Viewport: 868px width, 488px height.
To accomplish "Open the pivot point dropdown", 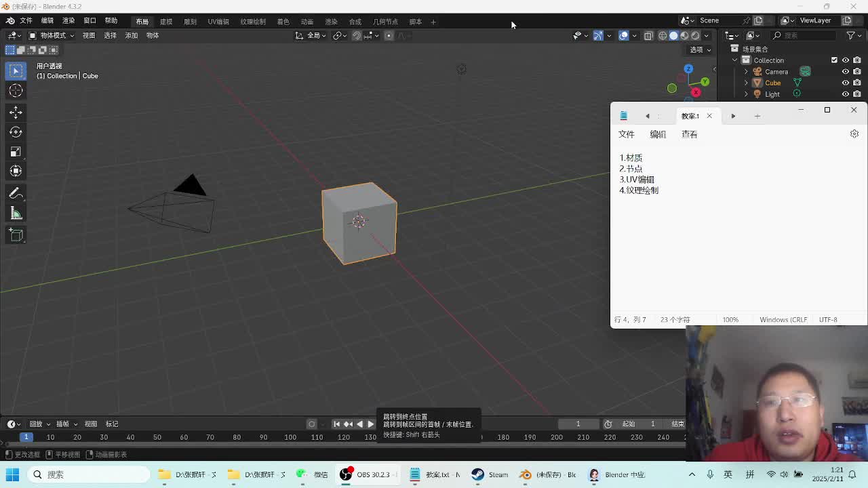I will [340, 35].
